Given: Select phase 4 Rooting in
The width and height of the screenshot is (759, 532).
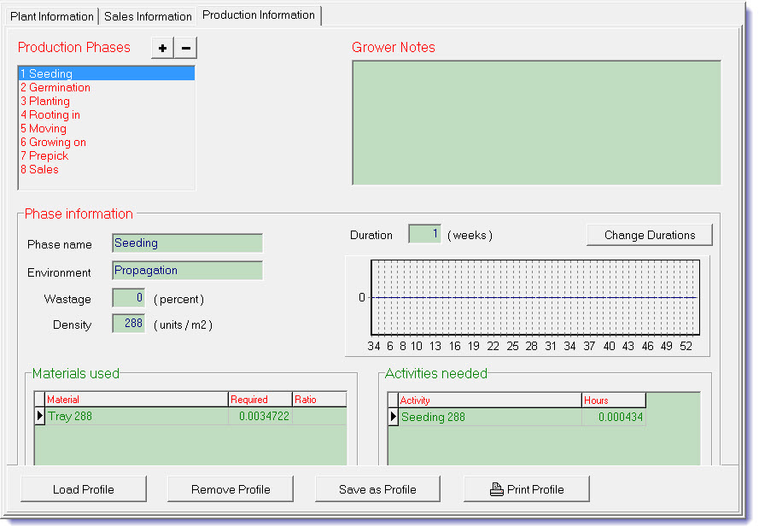Looking at the screenshot, I should click(106, 114).
